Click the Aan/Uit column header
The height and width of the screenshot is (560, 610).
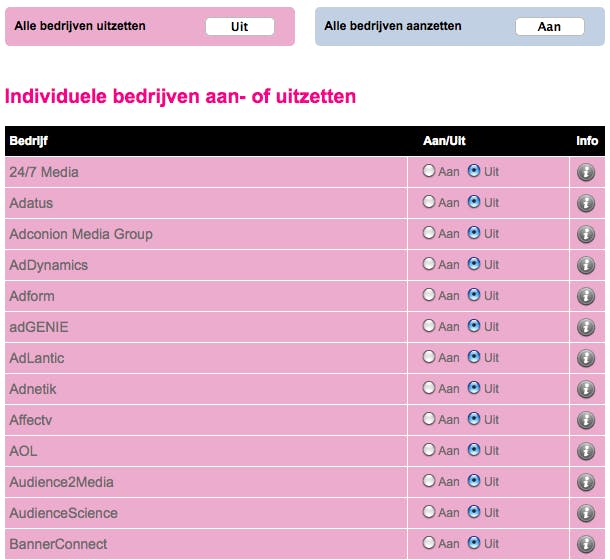pyautogui.click(x=444, y=141)
